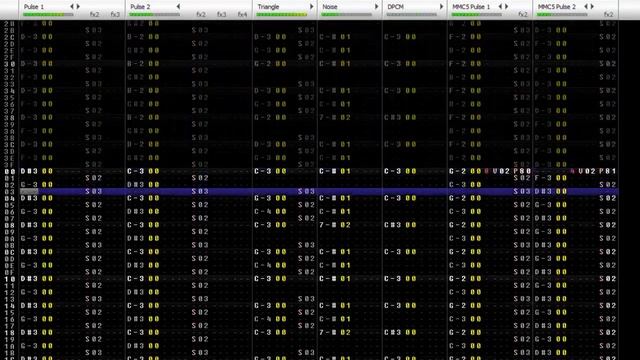The image size is (640, 360).
Task: Select the fx2 label under MMC5 Pulse 1
Action: (x=523, y=14)
